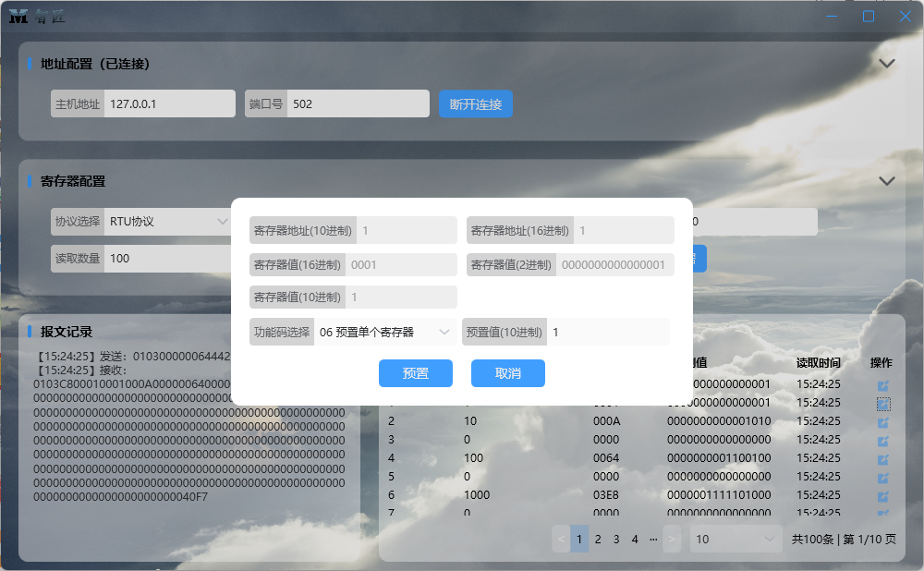Click the 取消 cancel button
The image size is (924, 571).
pos(507,373)
